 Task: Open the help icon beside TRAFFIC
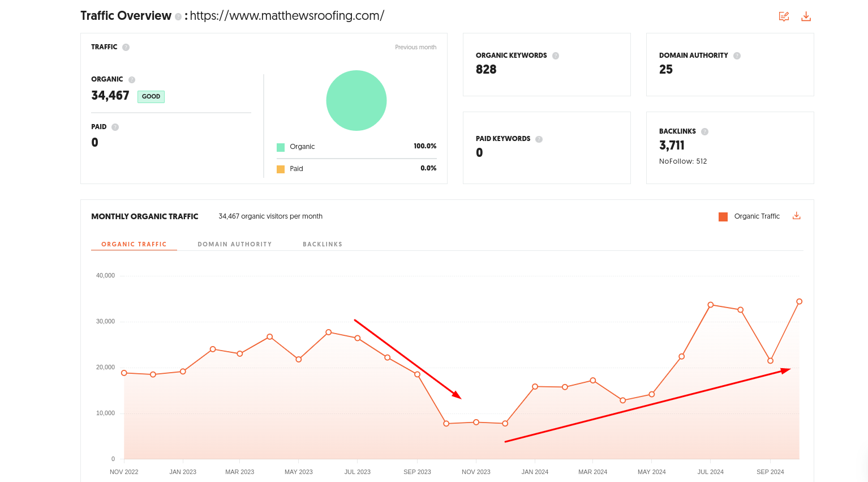[x=126, y=47]
